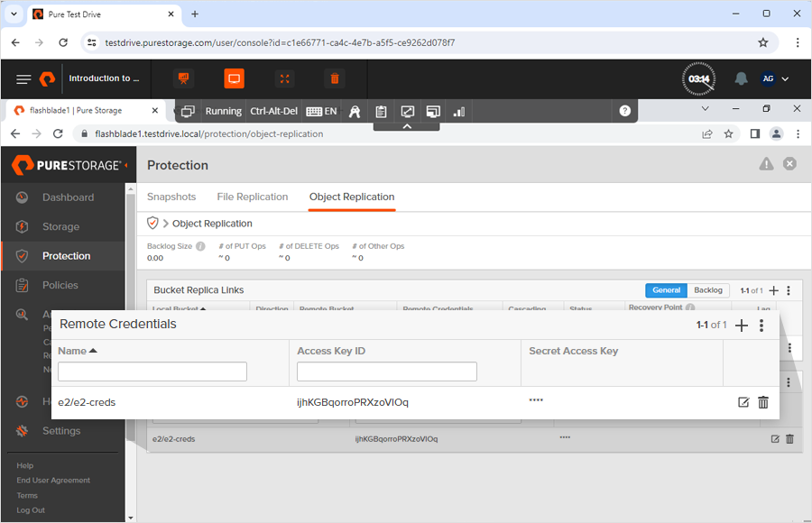812x523 pixels.
Task: Toggle the General view button
Action: [666, 290]
